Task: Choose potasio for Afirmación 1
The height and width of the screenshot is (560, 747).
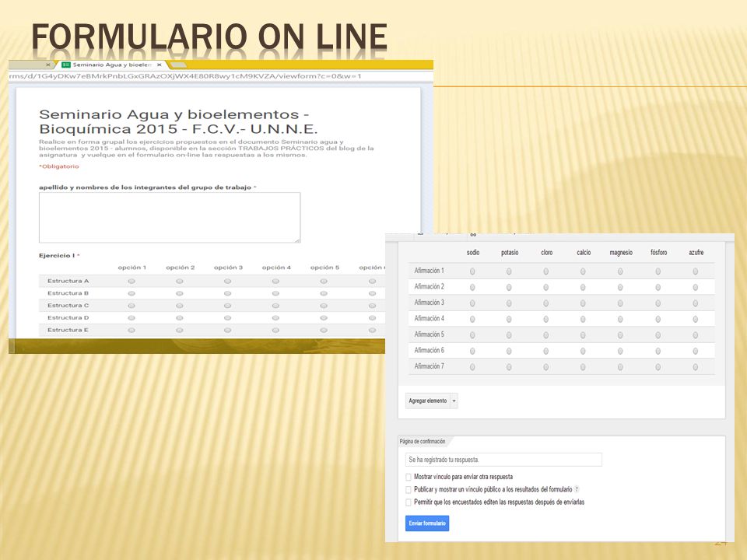Action: click(x=509, y=271)
